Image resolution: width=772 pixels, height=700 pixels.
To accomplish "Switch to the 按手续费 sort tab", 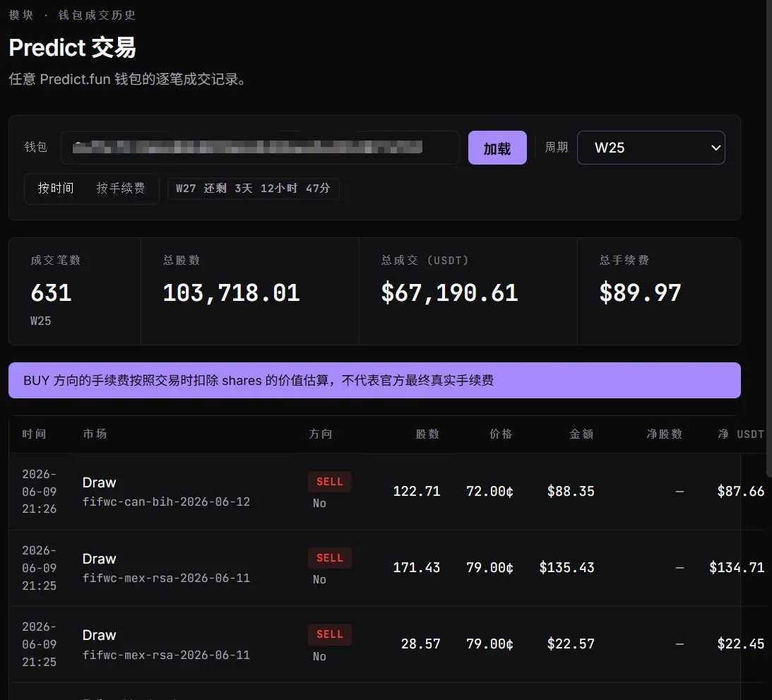I will (x=121, y=188).
